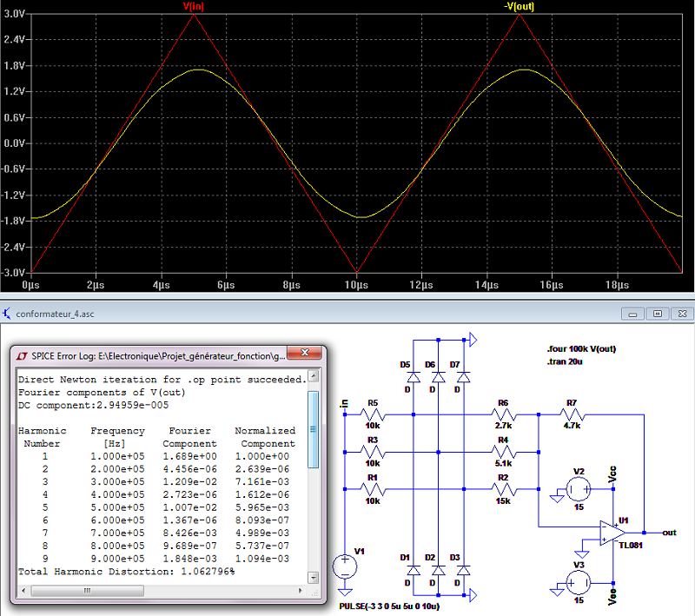Maximize the conformateur_4.asc schematic window

pos(658,315)
